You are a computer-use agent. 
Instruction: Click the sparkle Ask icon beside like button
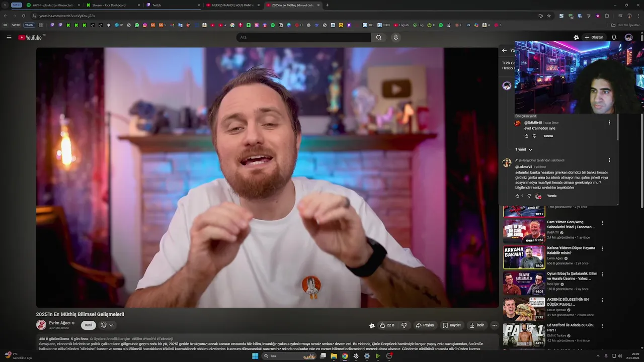click(x=372, y=325)
